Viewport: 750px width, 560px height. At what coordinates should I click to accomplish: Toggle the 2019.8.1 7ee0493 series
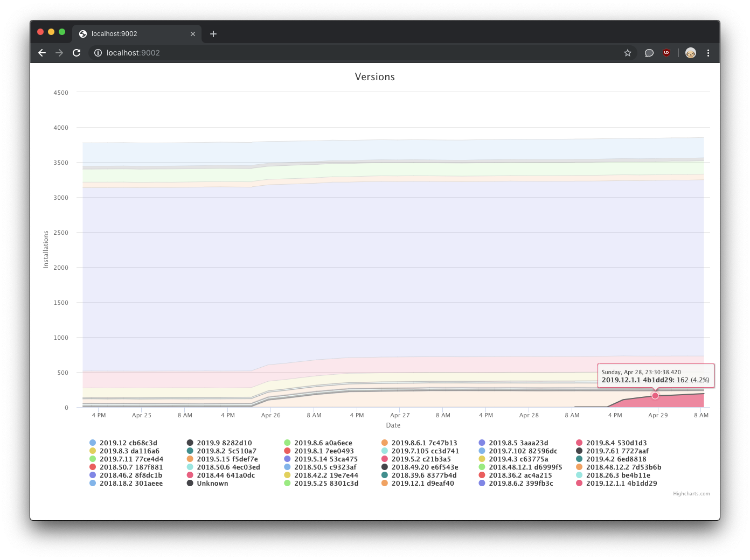[x=319, y=451]
